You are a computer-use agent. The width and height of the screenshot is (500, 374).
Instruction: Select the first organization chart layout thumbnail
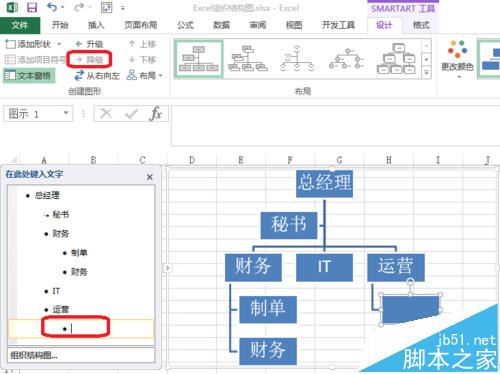pos(199,59)
